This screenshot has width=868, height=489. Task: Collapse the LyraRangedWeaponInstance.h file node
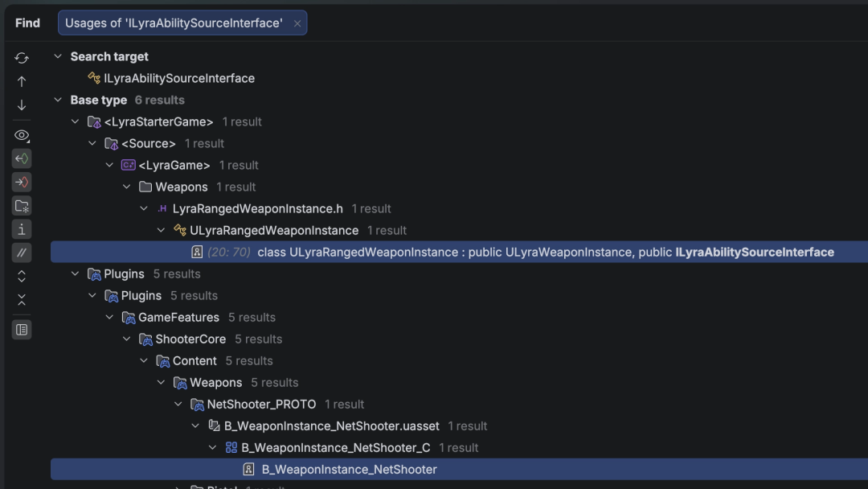144,209
